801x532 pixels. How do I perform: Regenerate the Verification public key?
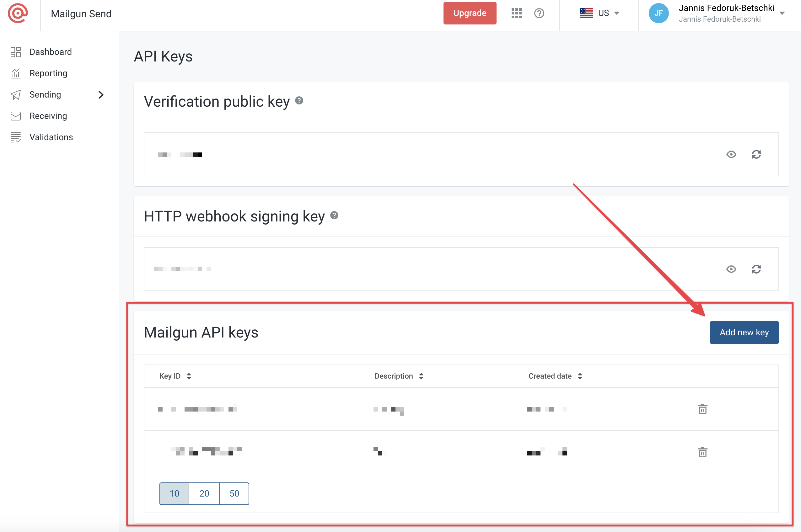(756, 154)
